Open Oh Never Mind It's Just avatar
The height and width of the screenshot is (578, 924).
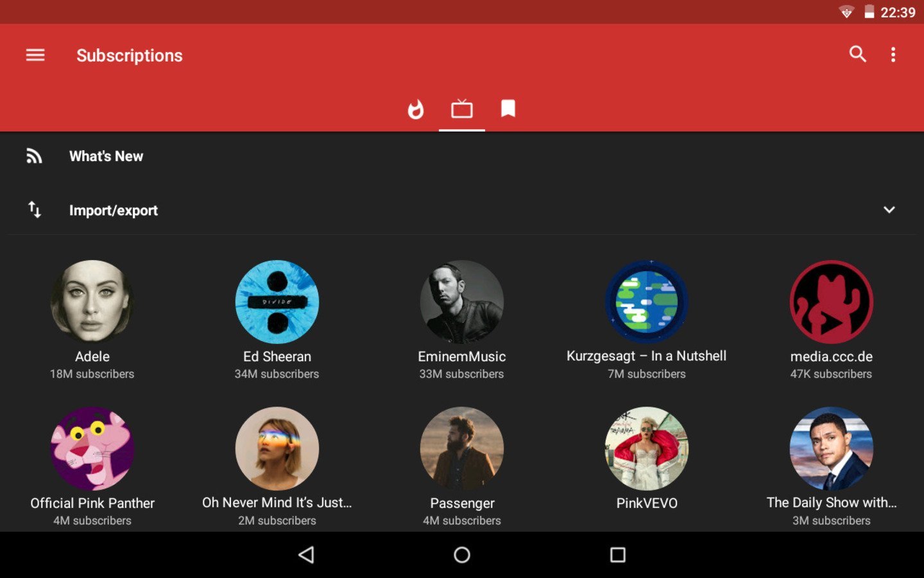pos(277,448)
